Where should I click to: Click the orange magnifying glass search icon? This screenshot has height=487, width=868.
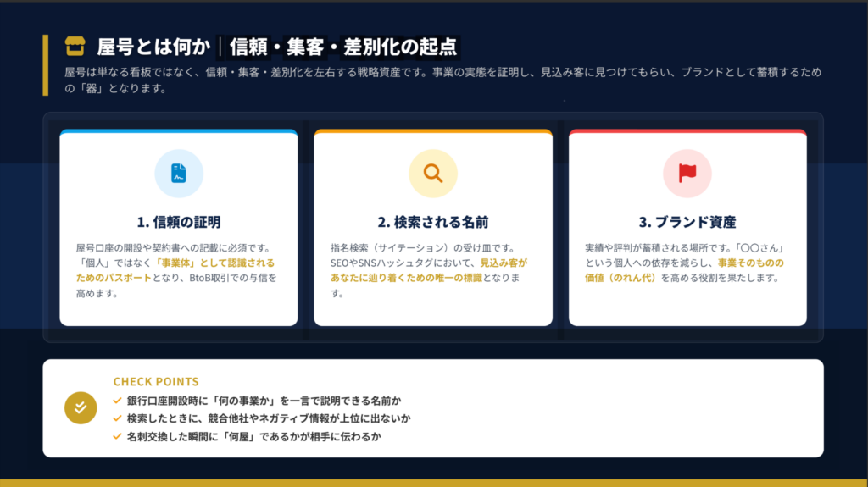(x=433, y=174)
